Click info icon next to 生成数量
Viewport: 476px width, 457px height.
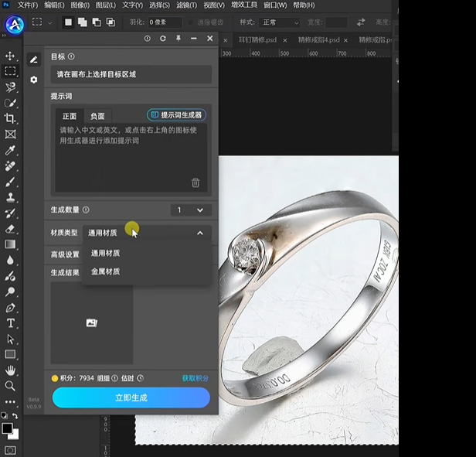pyautogui.click(x=86, y=210)
